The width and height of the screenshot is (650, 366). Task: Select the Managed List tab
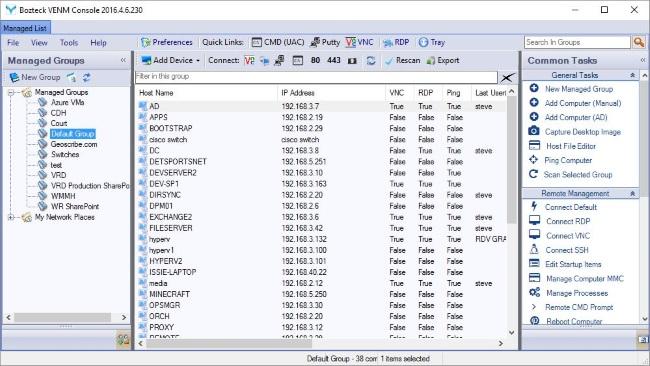[25, 28]
